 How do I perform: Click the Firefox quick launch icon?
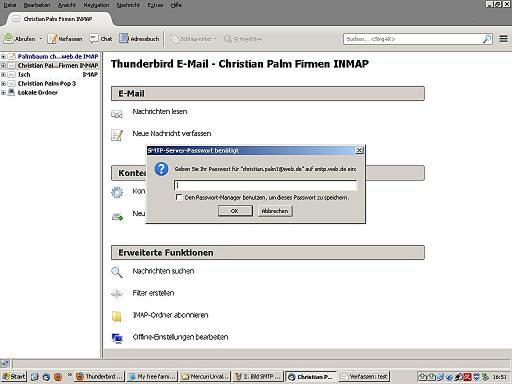point(58,377)
